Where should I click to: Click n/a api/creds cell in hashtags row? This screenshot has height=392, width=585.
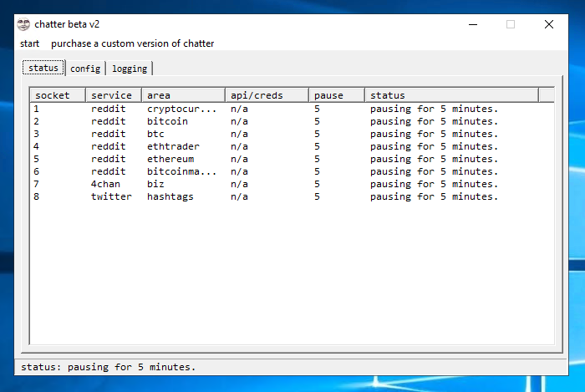(239, 196)
